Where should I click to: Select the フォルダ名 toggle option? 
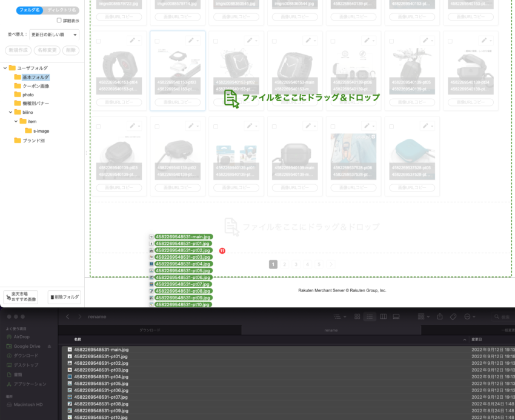(x=28, y=10)
